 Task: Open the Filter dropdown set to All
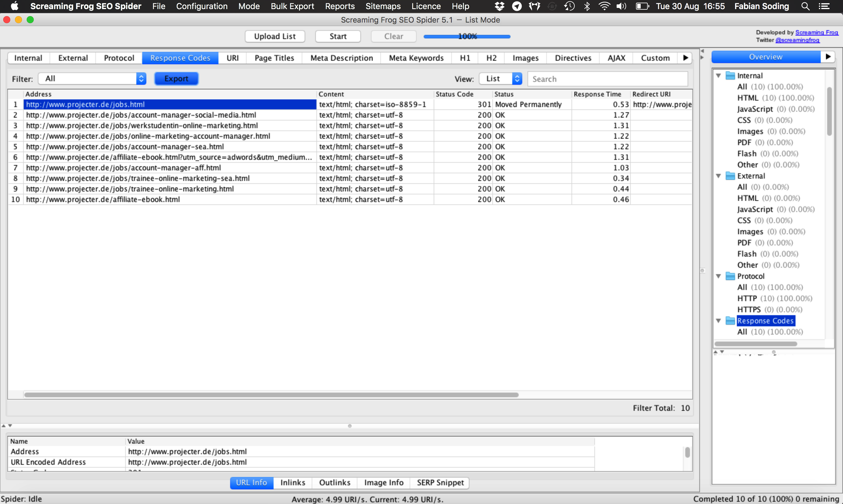coord(92,79)
